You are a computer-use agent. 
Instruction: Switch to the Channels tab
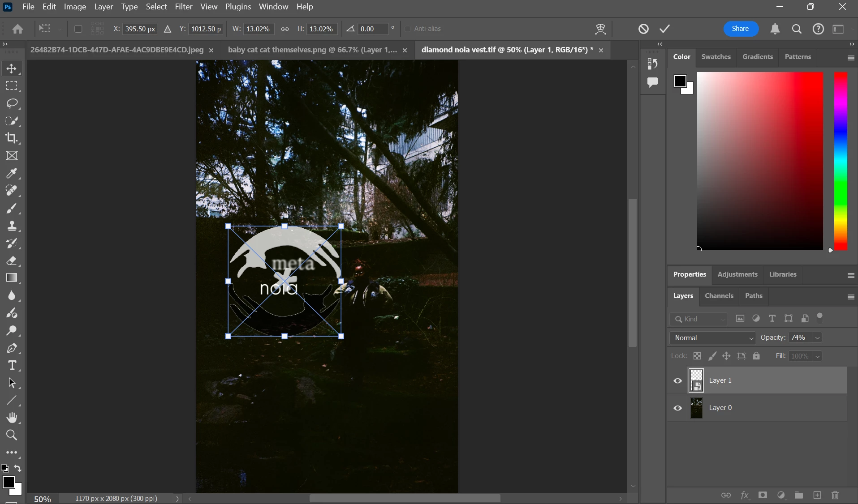[719, 296]
